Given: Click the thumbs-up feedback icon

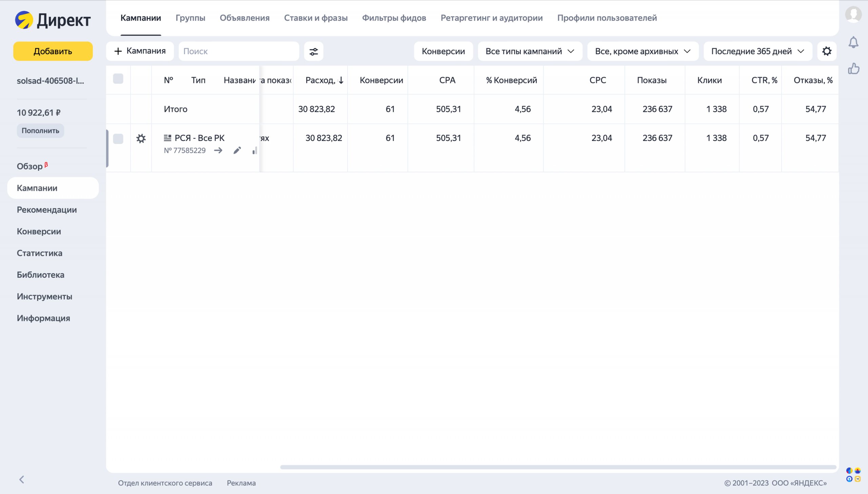Looking at the screenshot, I should tap(853, 69).
